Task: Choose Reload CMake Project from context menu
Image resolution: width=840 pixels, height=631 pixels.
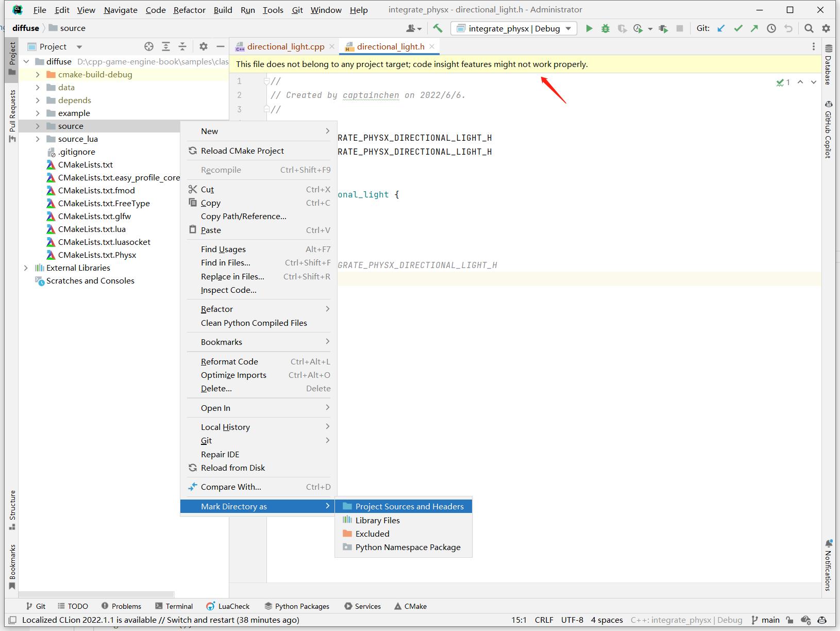Action: (259, 151)
